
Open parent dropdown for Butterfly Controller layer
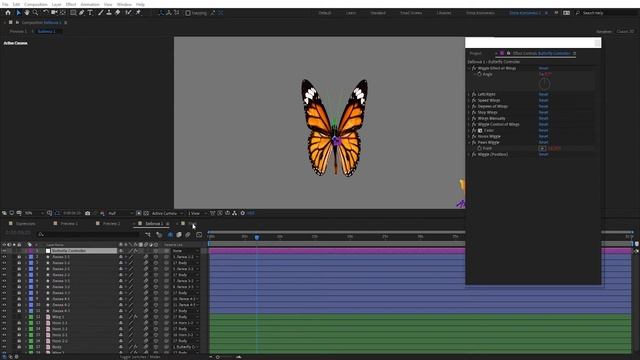tap(185, 251)
